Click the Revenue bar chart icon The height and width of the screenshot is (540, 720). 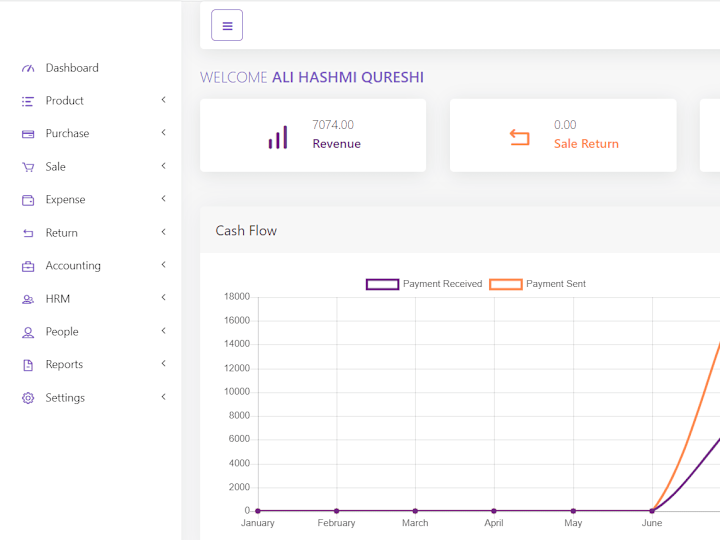pyautogui.click(x=278, y=137)
